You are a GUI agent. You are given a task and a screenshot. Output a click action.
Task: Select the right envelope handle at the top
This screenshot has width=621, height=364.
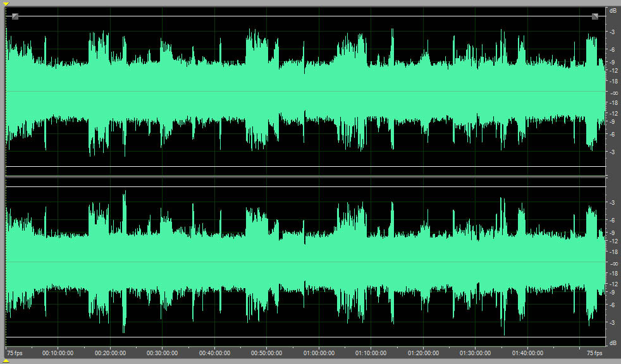click(595, 16)
